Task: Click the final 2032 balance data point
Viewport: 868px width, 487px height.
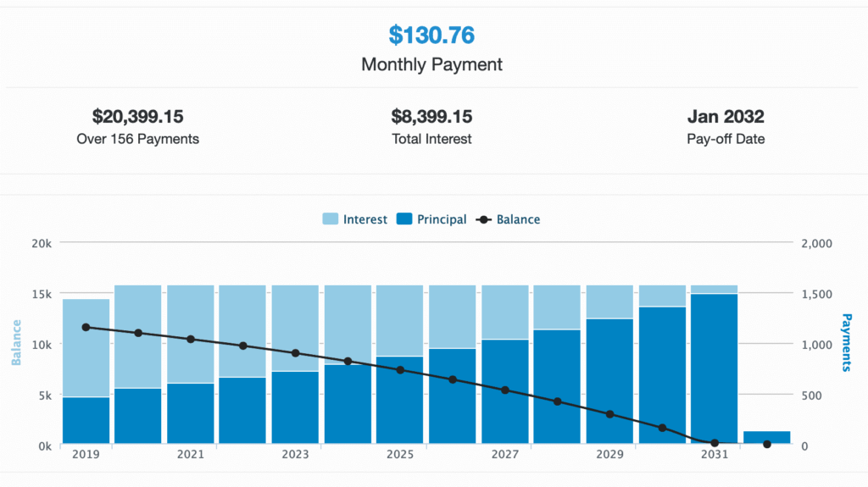Action: coord(766,444)
